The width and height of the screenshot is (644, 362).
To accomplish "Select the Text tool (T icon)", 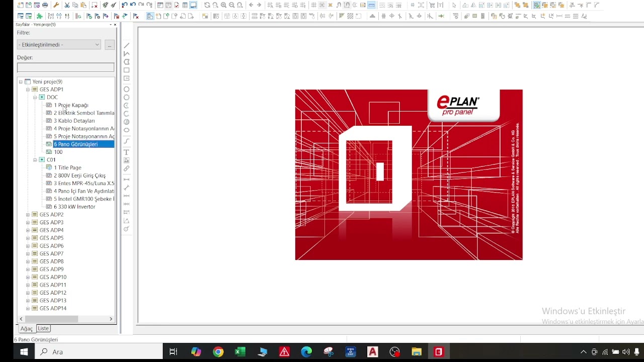I will 127,152.
